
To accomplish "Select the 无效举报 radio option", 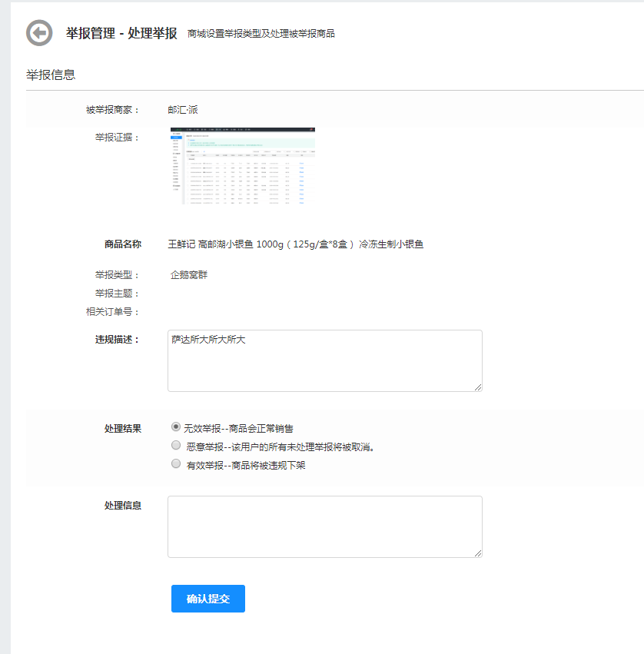I will coord(176,426).
